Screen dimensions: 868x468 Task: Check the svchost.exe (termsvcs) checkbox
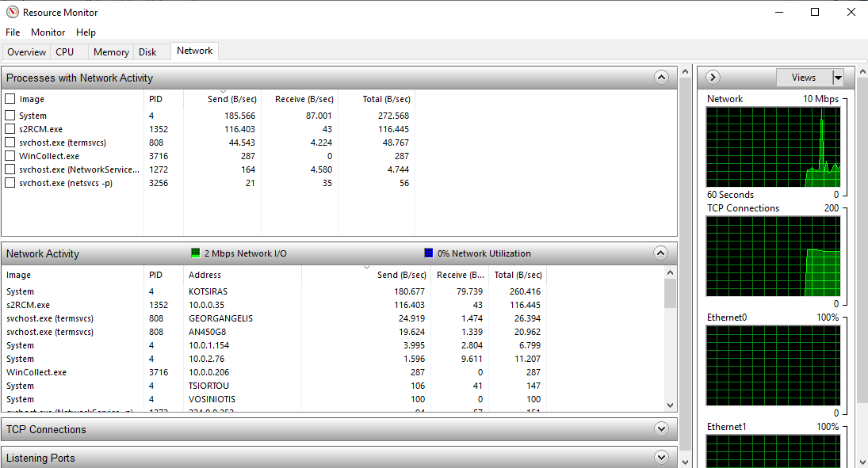[x=10, y=143]
